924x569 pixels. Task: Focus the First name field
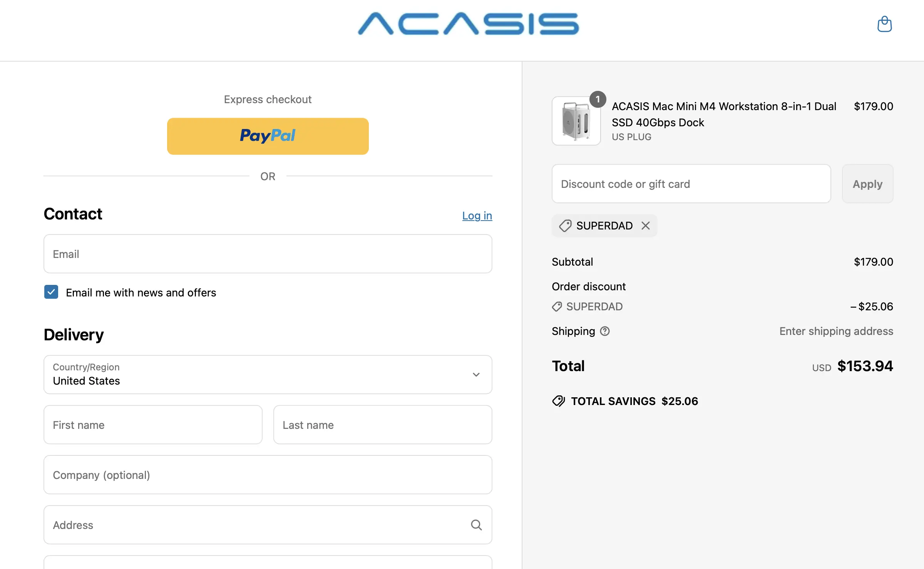(153, 425)
